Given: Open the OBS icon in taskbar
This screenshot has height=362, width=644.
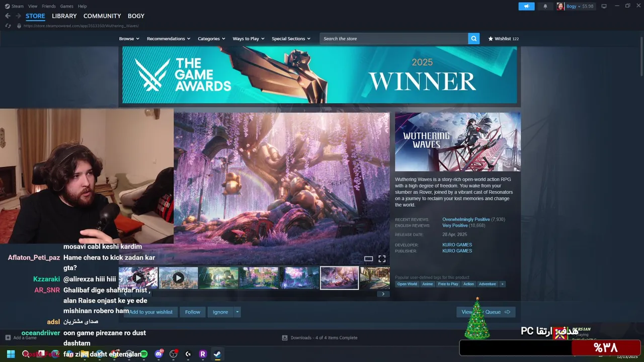Looking at the screenshot, I should click(174, 354).
